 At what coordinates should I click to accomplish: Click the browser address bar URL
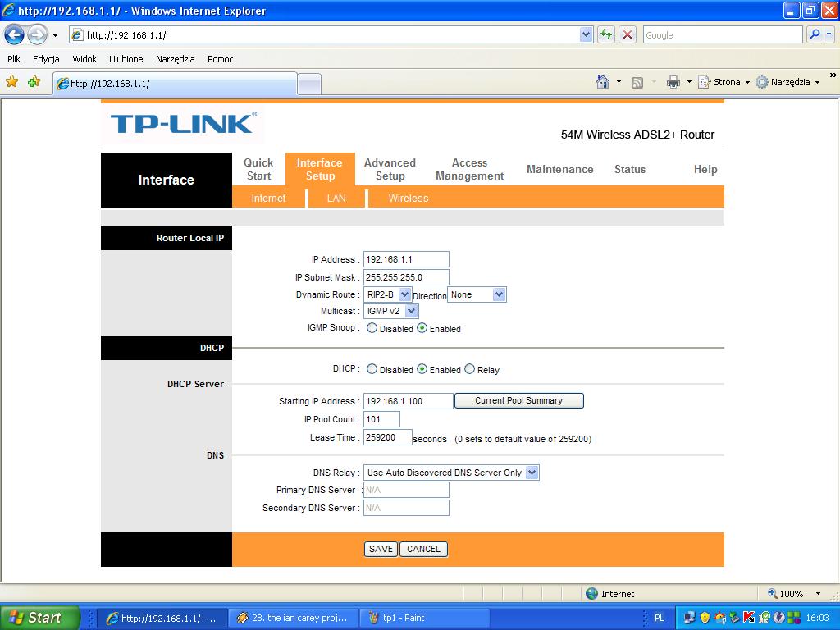[x=325, y=34]
